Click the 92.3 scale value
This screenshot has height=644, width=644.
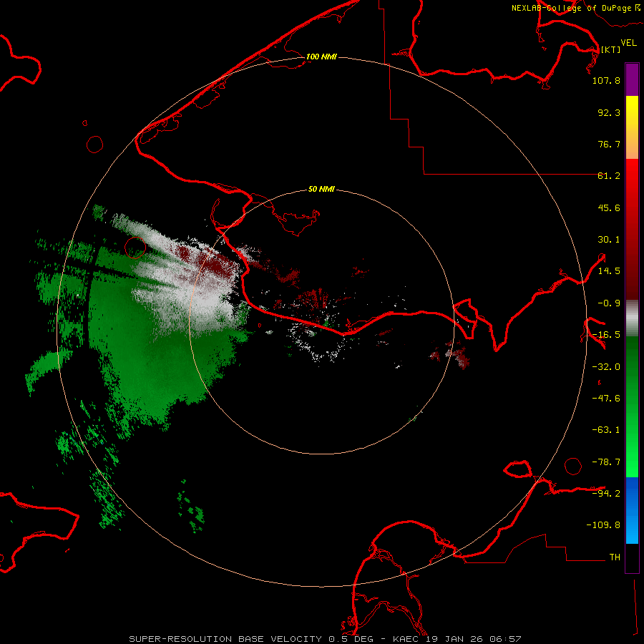tap(609, 112)
